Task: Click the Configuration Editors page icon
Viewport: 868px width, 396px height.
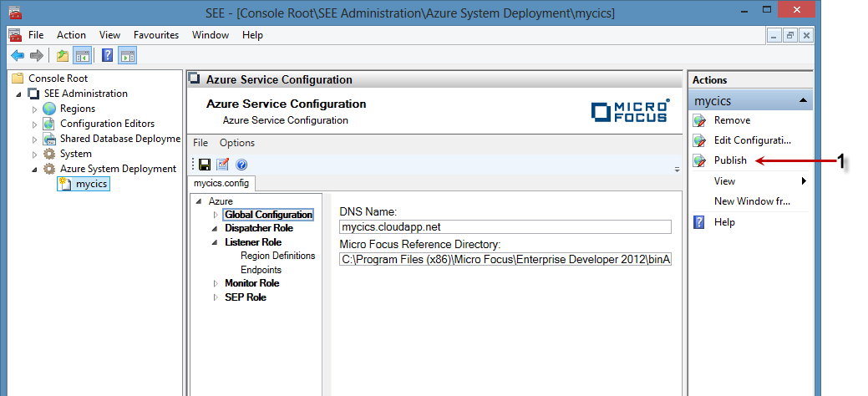Action: tap(49, 124)
